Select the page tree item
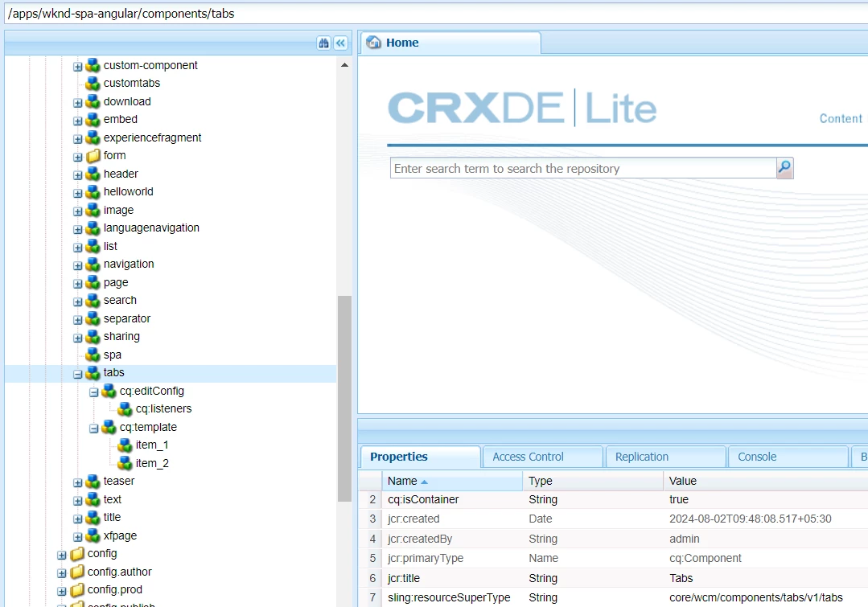Viewport: 868px width, 607px height. (116, 282)
